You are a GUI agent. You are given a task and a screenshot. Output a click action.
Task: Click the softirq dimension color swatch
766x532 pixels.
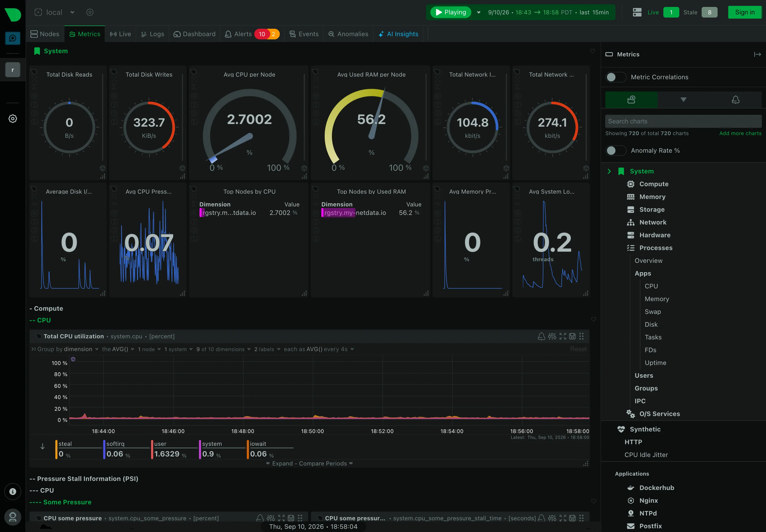coord(104,450)
